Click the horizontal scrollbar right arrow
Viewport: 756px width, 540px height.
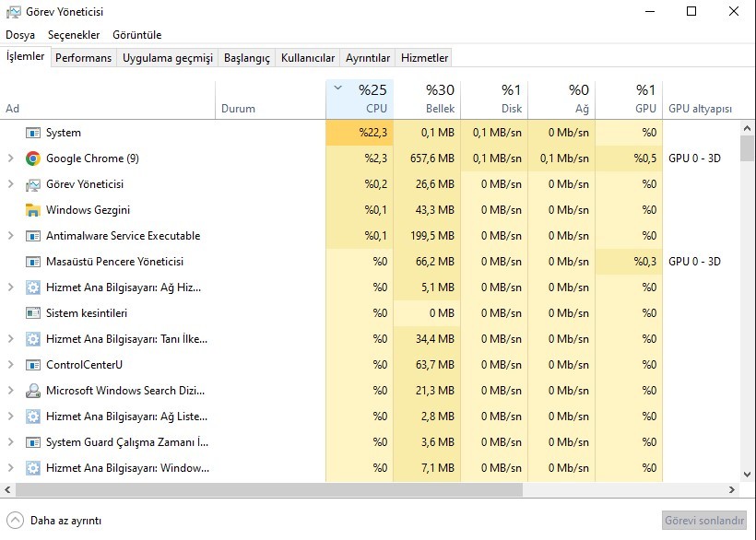point(731,490)
